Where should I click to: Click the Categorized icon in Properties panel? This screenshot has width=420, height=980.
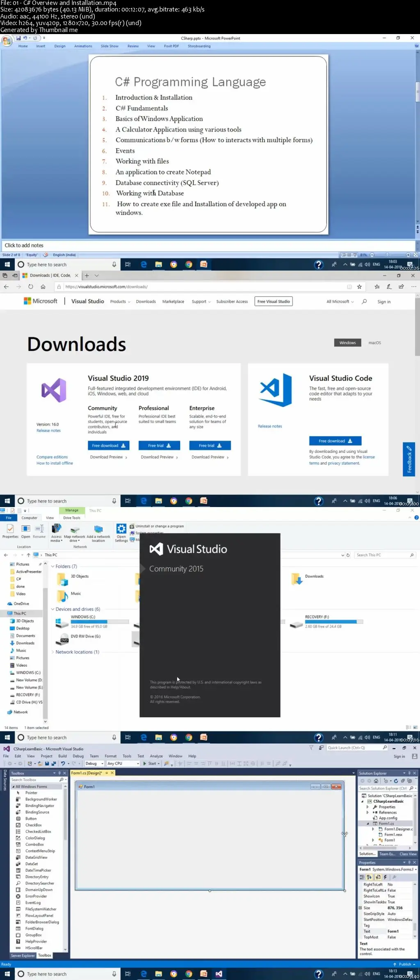362,877
